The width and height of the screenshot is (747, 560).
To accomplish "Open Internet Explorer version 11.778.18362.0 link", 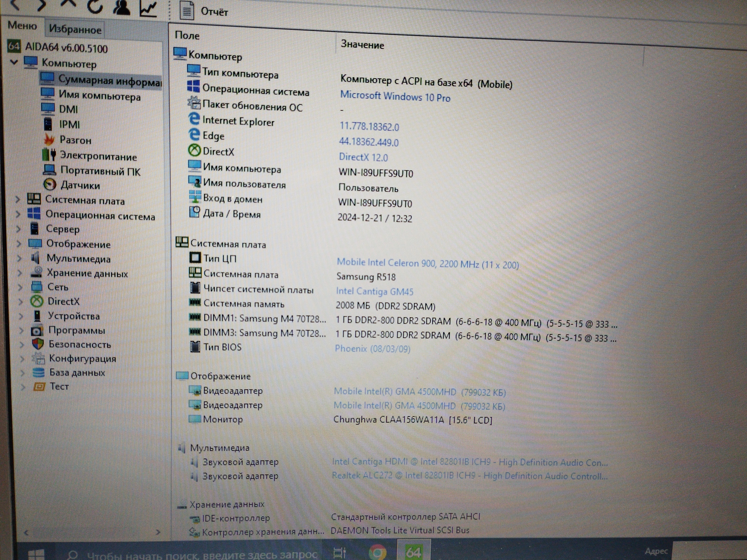I will pos(369,127).
